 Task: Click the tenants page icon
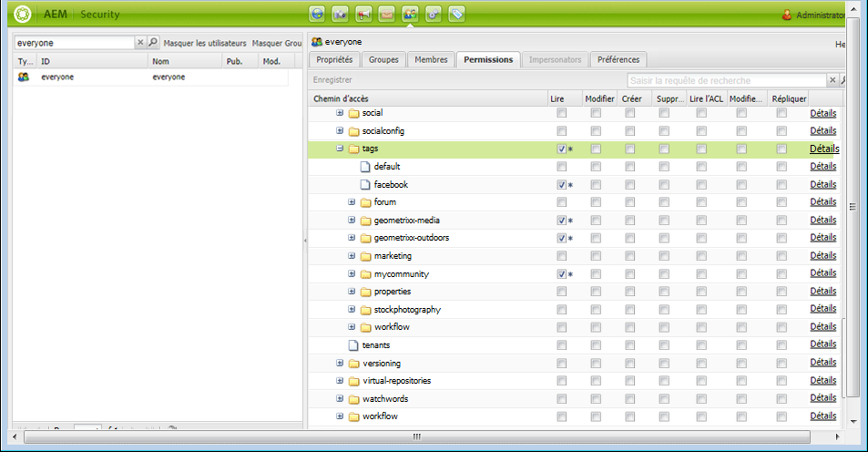[353, 345]
